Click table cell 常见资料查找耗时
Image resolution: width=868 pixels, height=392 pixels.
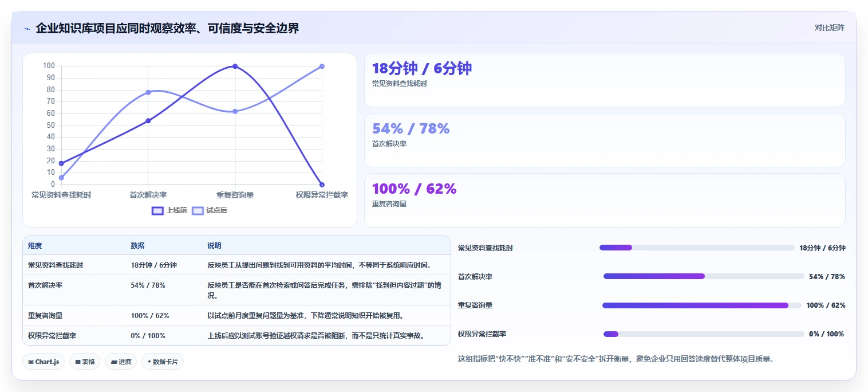pyautogui.click(x=56, y=265)
